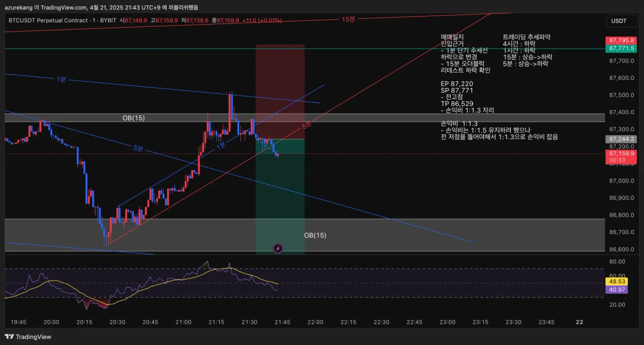The width and height of the screenshot is (644, 345).
Task: Select the red stop-loss zone of the short position
Action: point(280,92)
